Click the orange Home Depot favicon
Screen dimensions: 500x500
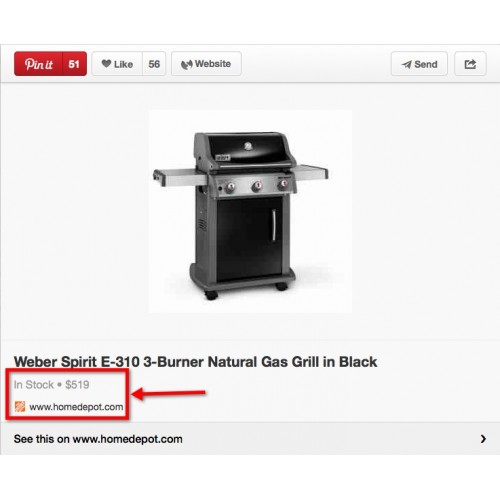pyautogui.click(x=20, y=407)
